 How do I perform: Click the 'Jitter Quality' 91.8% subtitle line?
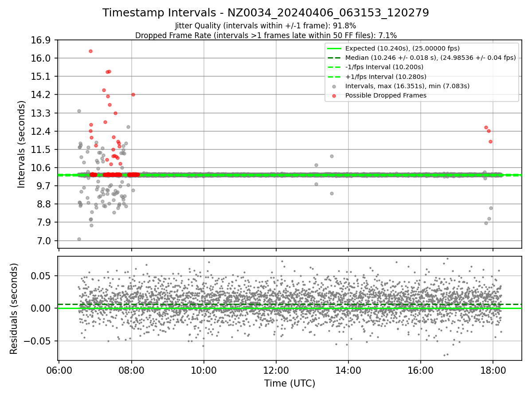pos(266,26)
